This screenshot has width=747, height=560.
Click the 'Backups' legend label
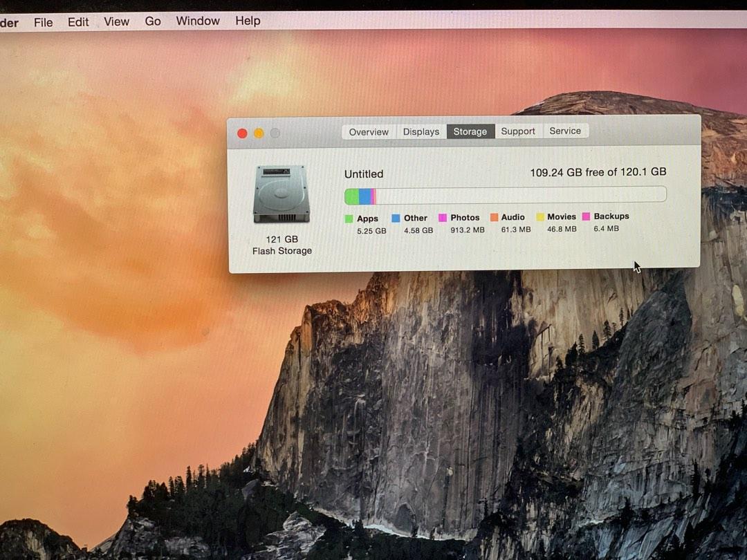click(611, 216)
